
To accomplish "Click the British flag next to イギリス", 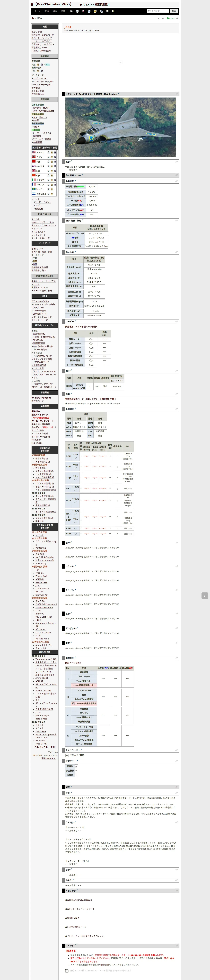I will click(34, 166).
